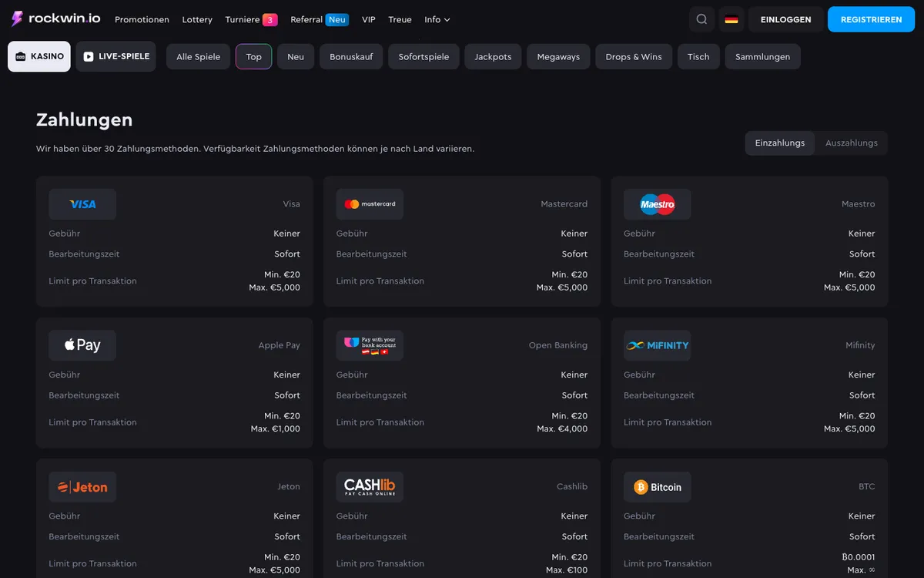Click the Visa logo
Image resolution: width=924 pixels, height=578 pixels.
pyautogui.click(x=82, y=204)
